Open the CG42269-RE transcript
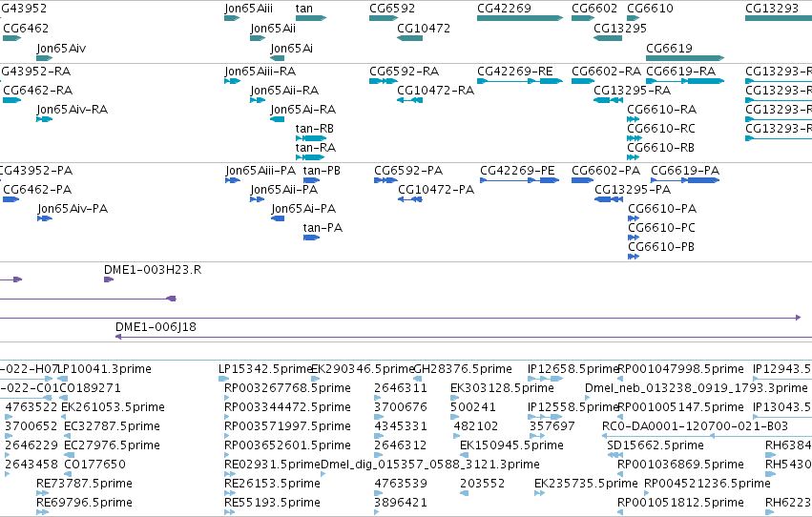 pos(519,81)
